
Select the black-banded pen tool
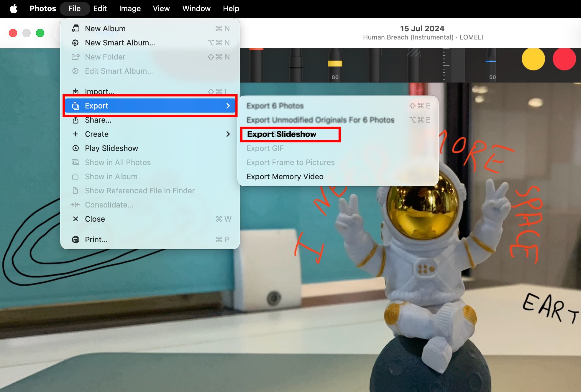[x=296, y=65]
